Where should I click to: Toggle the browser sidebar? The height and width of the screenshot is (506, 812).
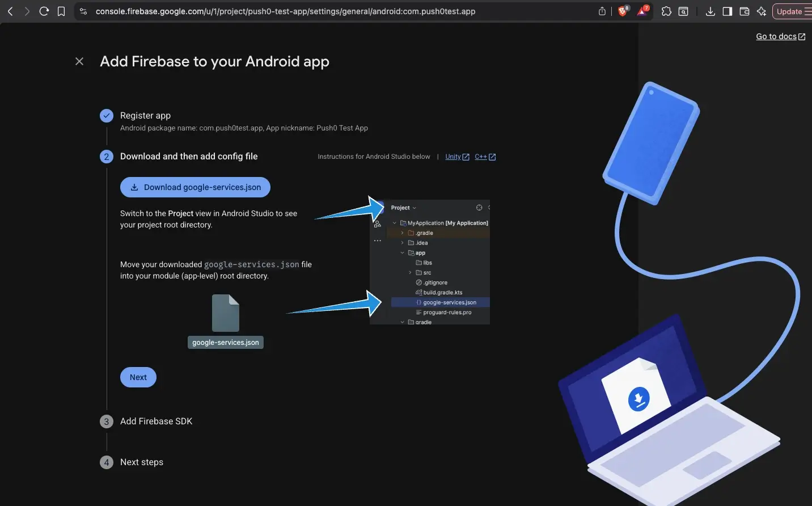tap(727, 11)
